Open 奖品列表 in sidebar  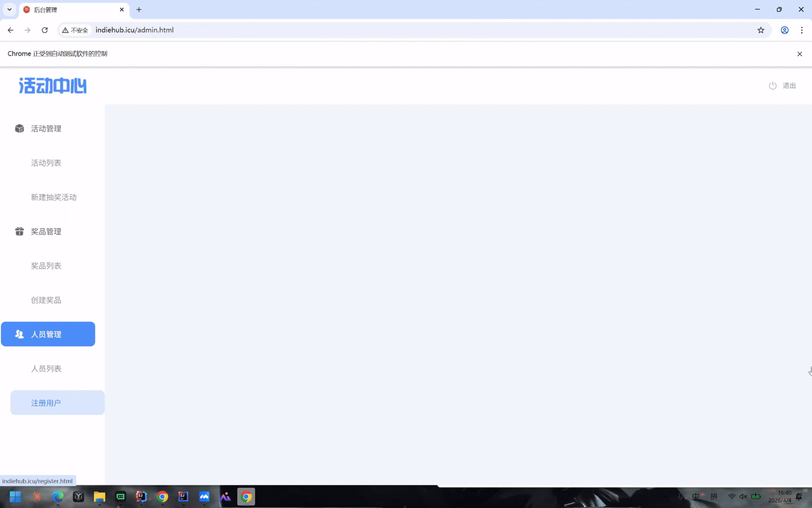pyautogui.click(x=46, y=266)
